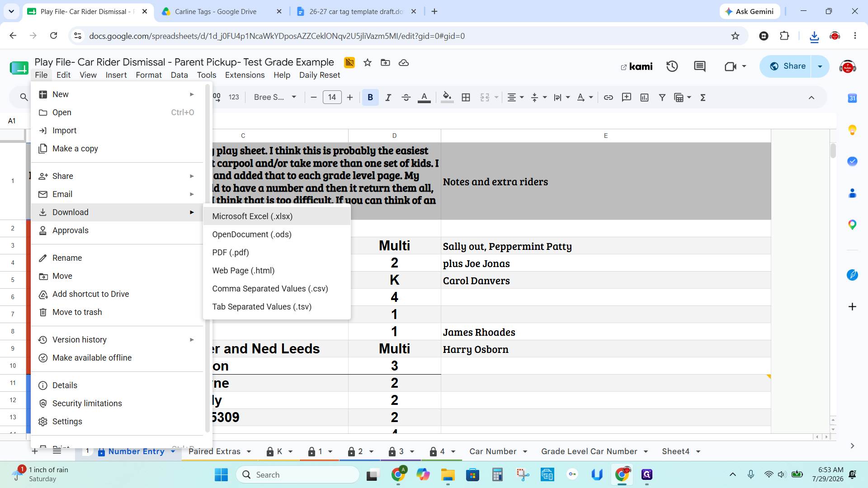Open Google Calendar side panel
868x488 pixels.
852,98
